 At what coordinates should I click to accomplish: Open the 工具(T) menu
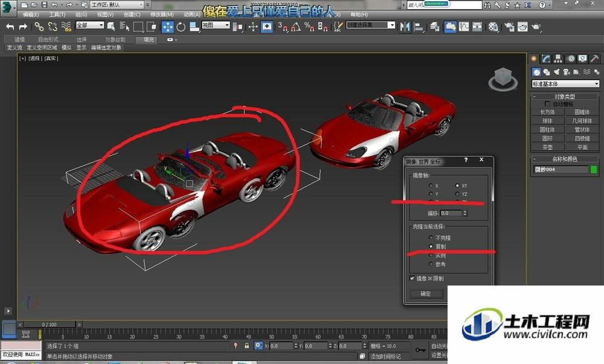[x=57, y=14]
